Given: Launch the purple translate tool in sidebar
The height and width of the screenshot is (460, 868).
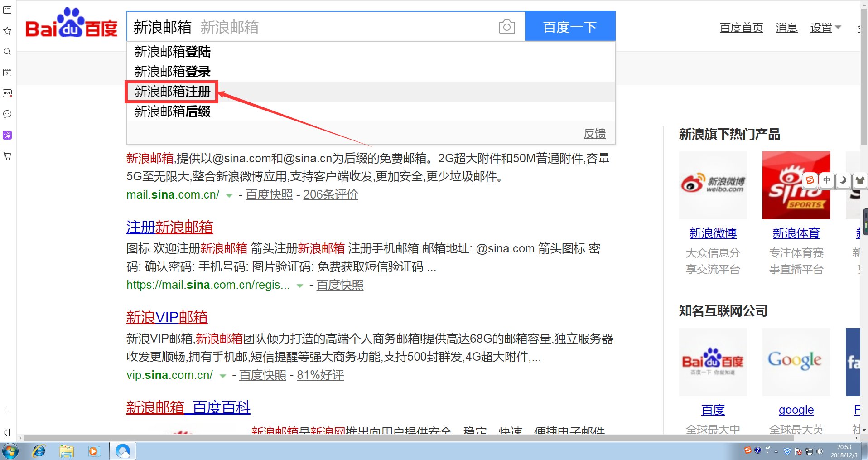Looking at the screenshot, I should point(7,135).
